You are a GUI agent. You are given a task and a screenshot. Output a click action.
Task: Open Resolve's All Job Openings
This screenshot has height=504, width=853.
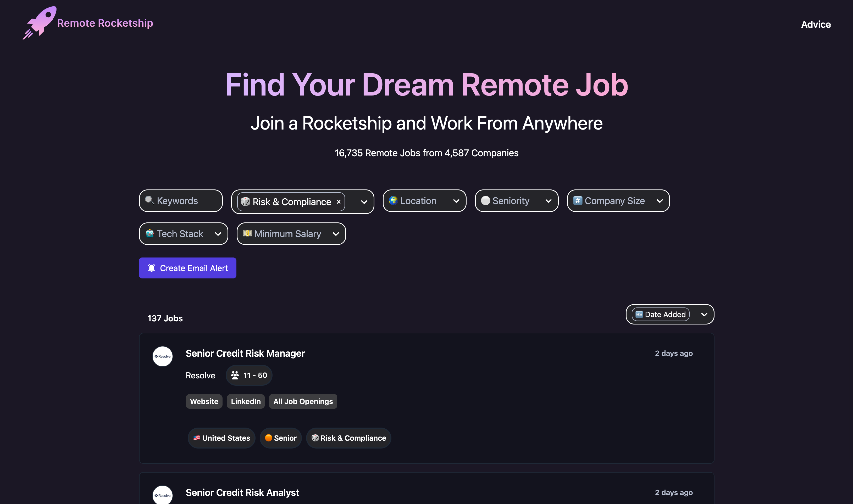[x=303, y=401]
